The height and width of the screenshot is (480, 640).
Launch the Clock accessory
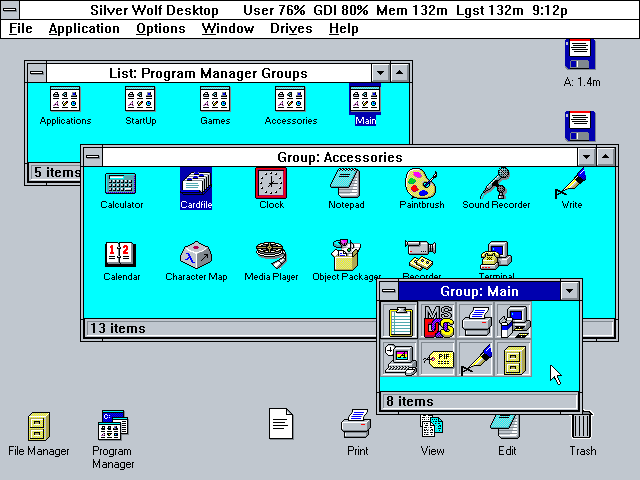click(x=271, y=183)
